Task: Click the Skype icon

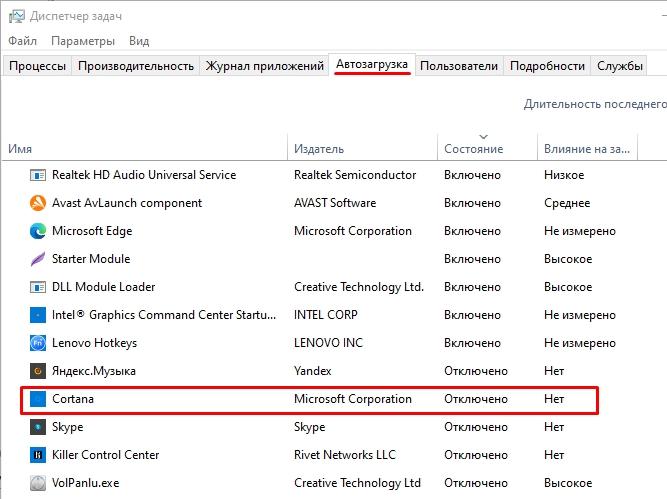Action: coord(38,427)
